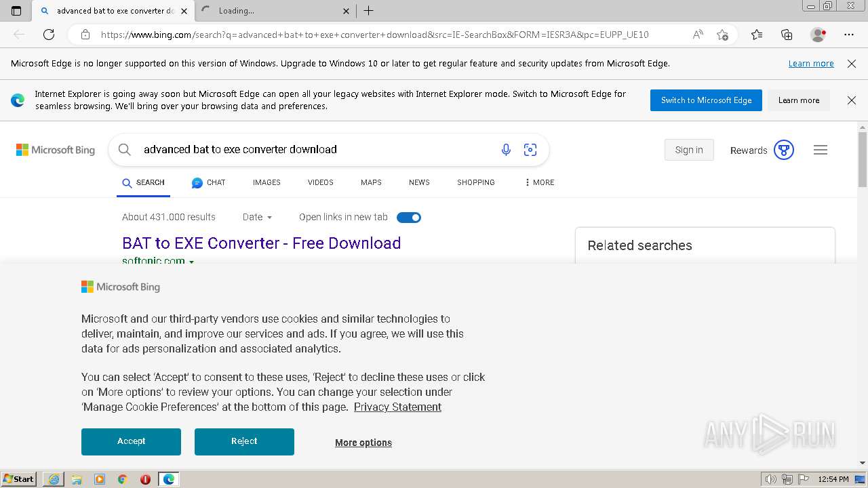Image resolution: width=868 pixels, height=488 pixels.
Task: Open Collections panel
Action: (787, 35)
